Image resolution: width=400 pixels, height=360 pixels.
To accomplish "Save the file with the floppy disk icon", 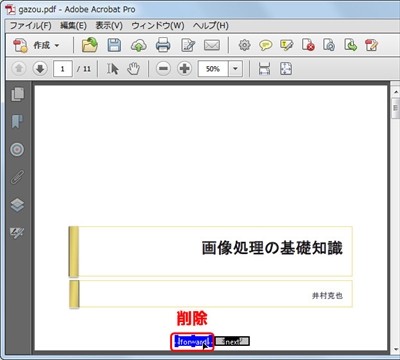I will [x=114, y=45].
